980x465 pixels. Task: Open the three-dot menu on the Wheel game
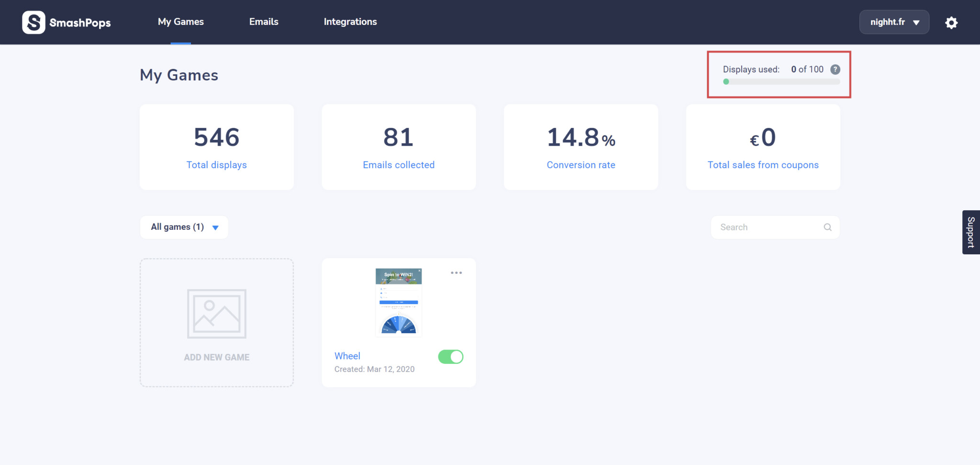(457, 272)
